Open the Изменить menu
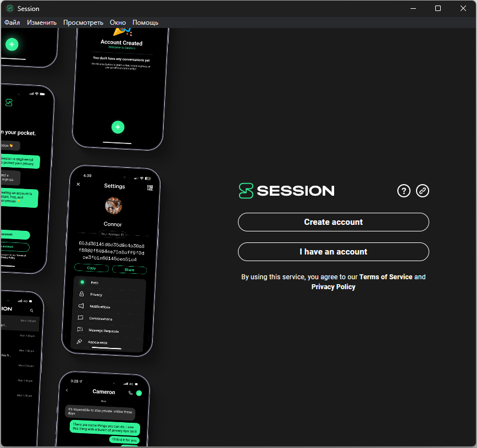 (x=42, y=23)
